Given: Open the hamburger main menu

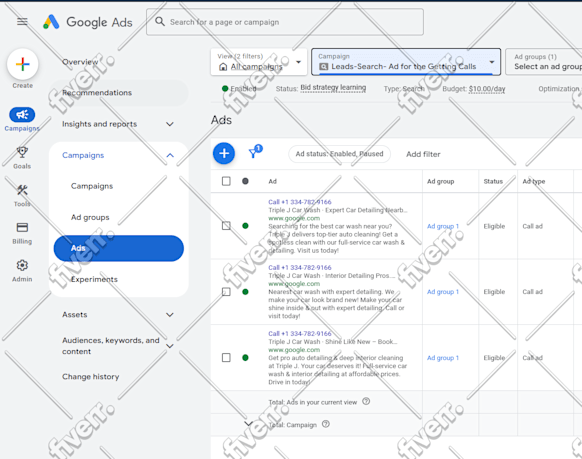Looking at the screenshot, I should (x=22, y=22).
